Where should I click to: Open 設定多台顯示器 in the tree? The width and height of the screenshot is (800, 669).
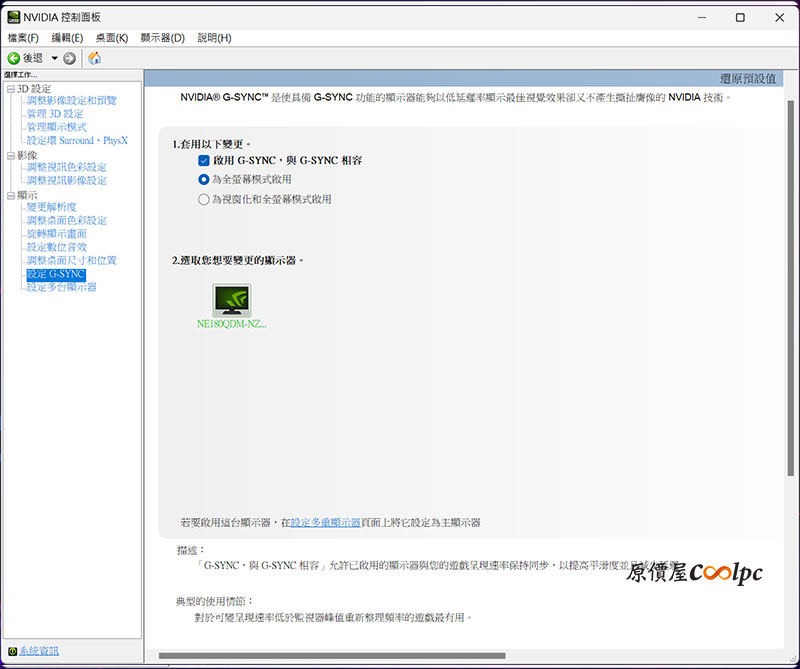point(62,287)
